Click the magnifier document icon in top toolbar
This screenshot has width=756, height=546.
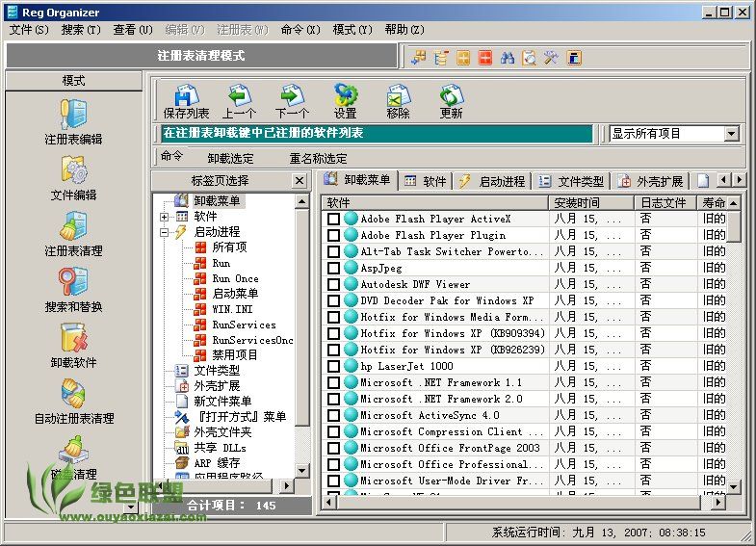click(x=530, y=58)
